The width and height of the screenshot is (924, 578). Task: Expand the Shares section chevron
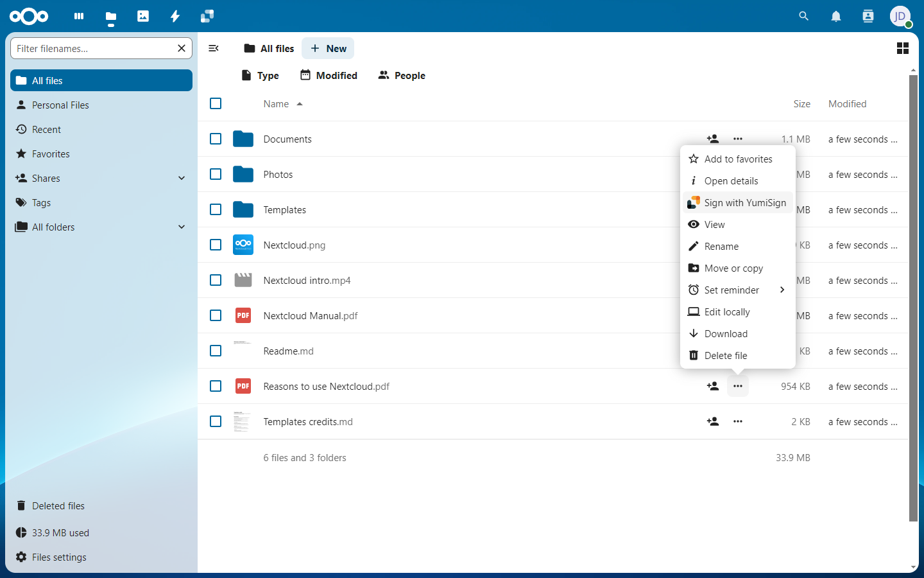click(182, 178)
